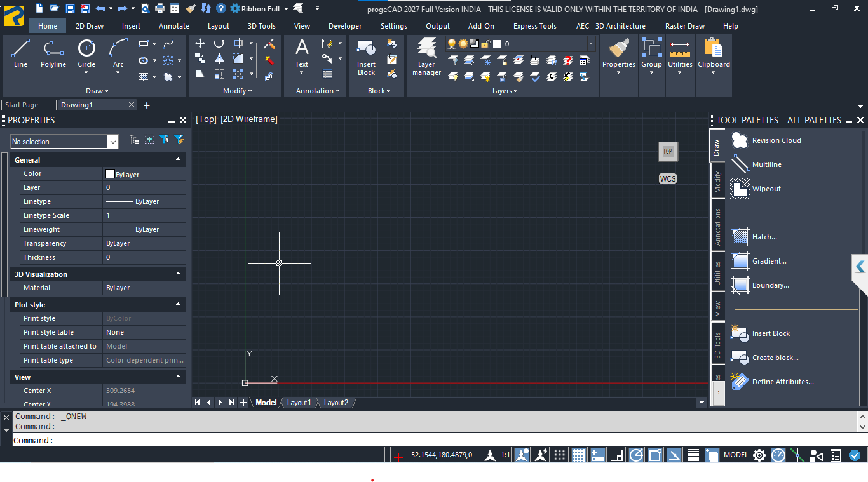Toggle layer on/off light bulb icon
868x482 pixels.
[x=452, y=44]
